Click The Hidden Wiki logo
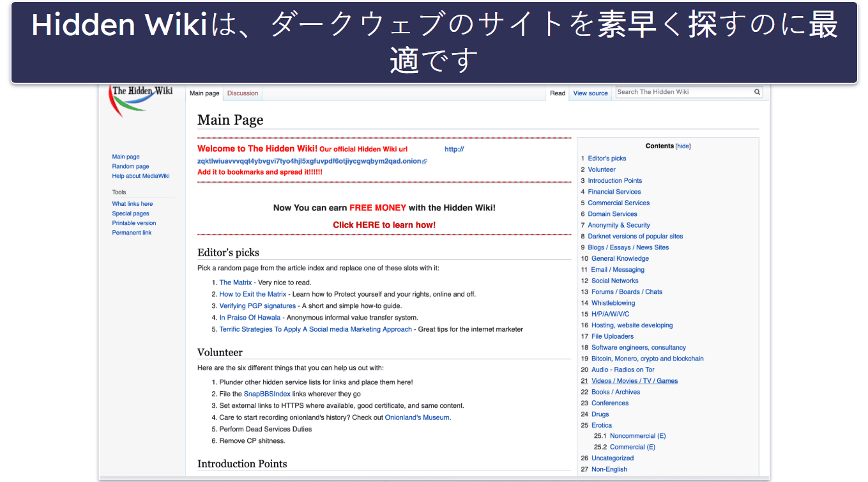The height and width of the screenshot is (482, 868). coord(142,100)
